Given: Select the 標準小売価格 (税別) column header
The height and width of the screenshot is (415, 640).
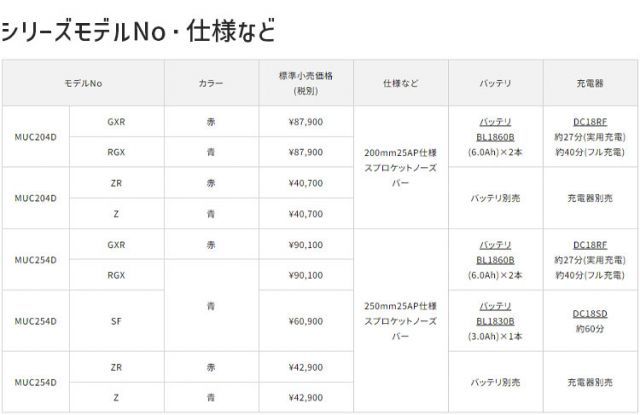Looking at the screenshot, I should (x=305, y=83).
